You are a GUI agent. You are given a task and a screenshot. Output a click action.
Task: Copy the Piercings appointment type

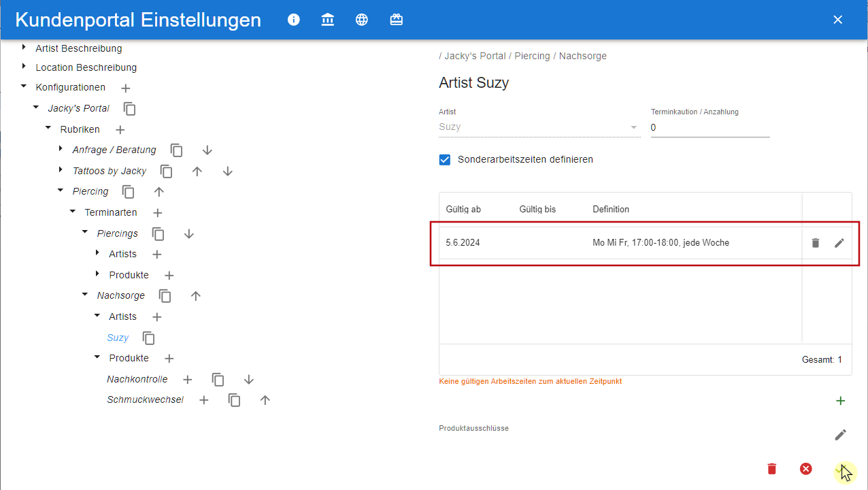[x=158, y=234]
